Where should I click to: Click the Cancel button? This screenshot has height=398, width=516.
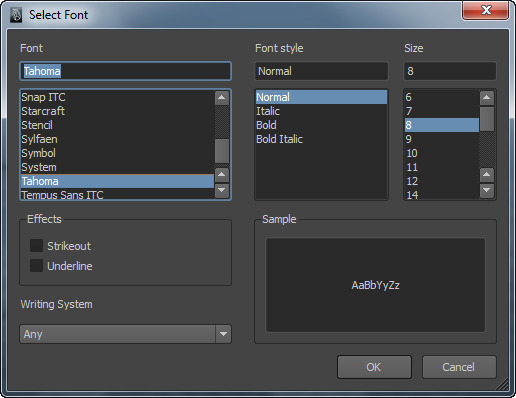(459, 367)
